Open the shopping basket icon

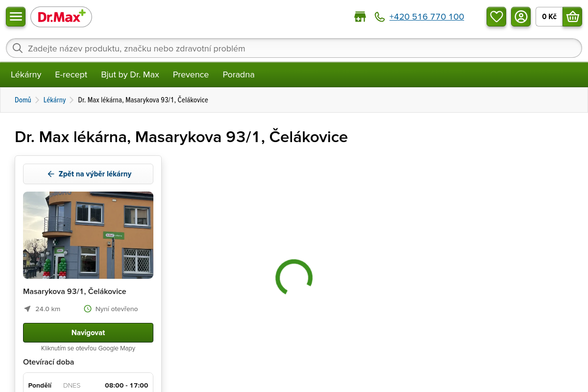pyautogui.click(x=572, y=17)
